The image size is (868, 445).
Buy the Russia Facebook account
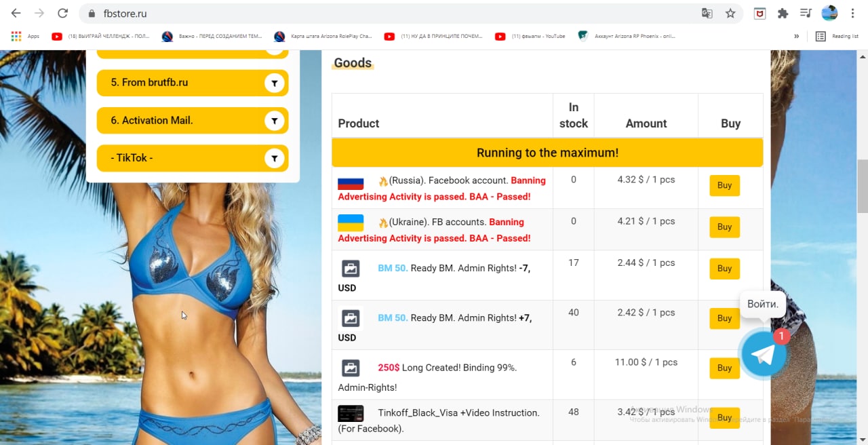coord(724,185)
